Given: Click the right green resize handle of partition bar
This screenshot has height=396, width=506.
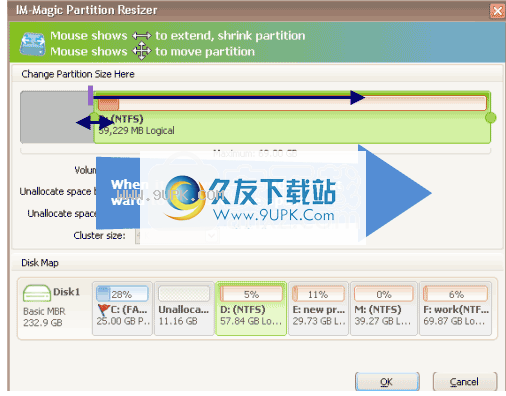Looking at the screenshot, I should pos(491,117).
